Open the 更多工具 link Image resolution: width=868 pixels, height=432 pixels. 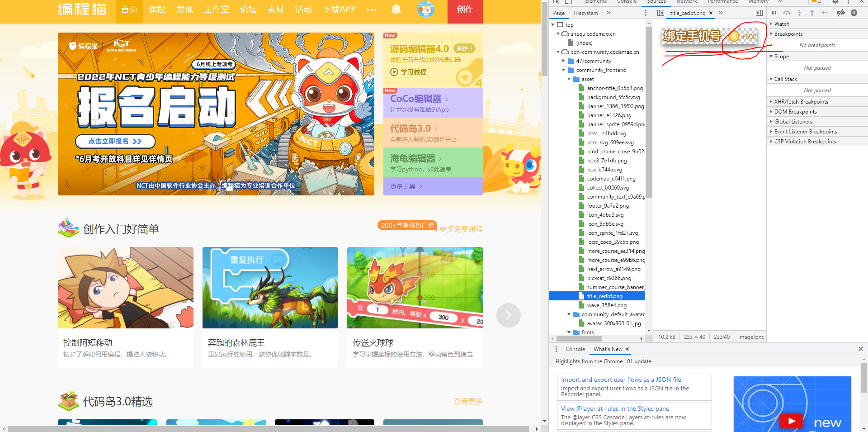[406, 186]
